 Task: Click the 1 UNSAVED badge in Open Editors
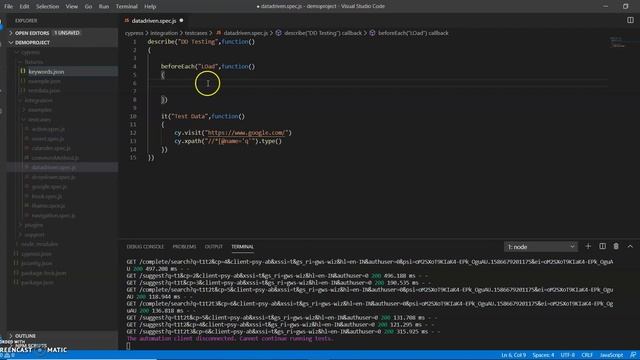[67, 33]
